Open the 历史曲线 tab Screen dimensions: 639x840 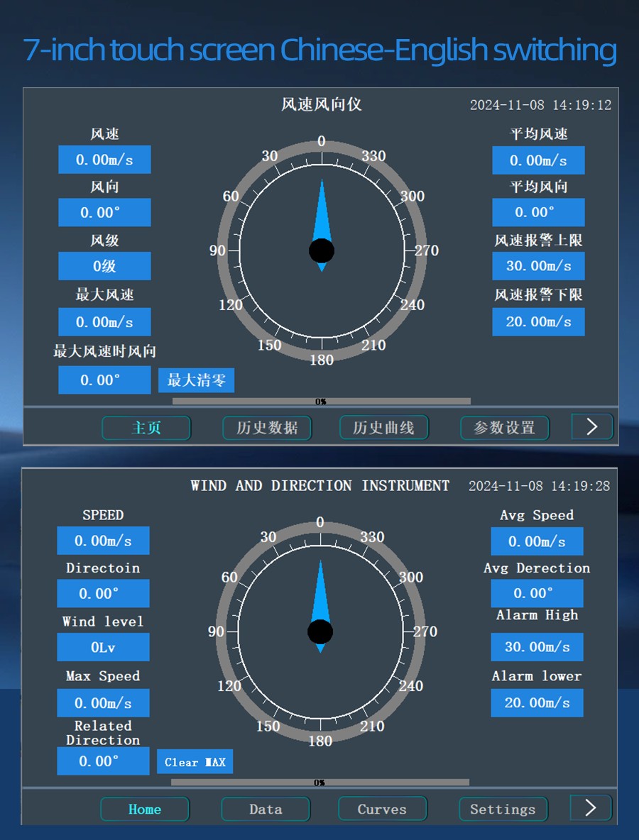(384, 428)
